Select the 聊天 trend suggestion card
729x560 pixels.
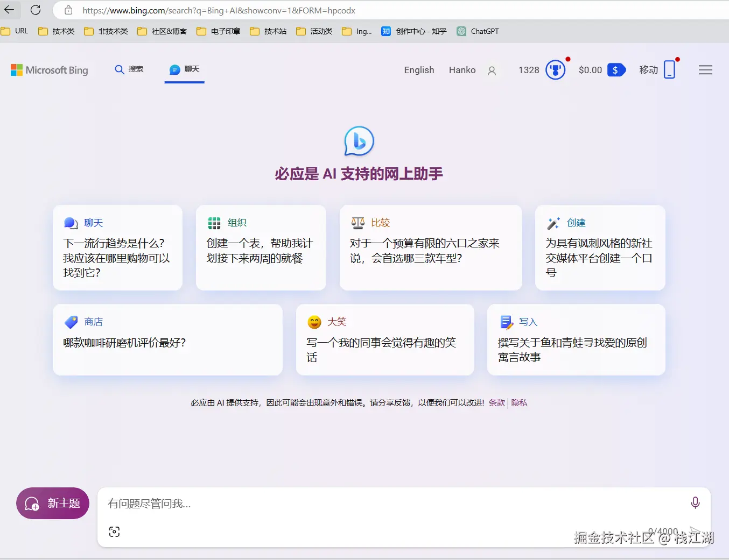tap(117, 247)
